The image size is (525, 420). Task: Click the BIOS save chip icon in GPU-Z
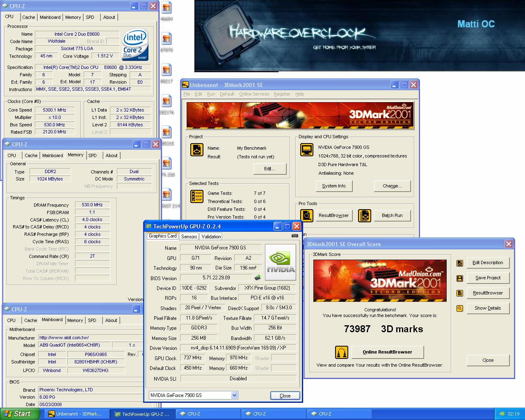coord(258,278)
